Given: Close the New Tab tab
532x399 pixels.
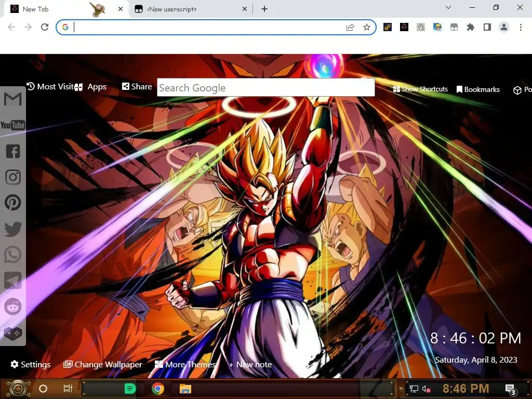Looking at the screenshot, I should pyautogui.click(x=121, y=9).
